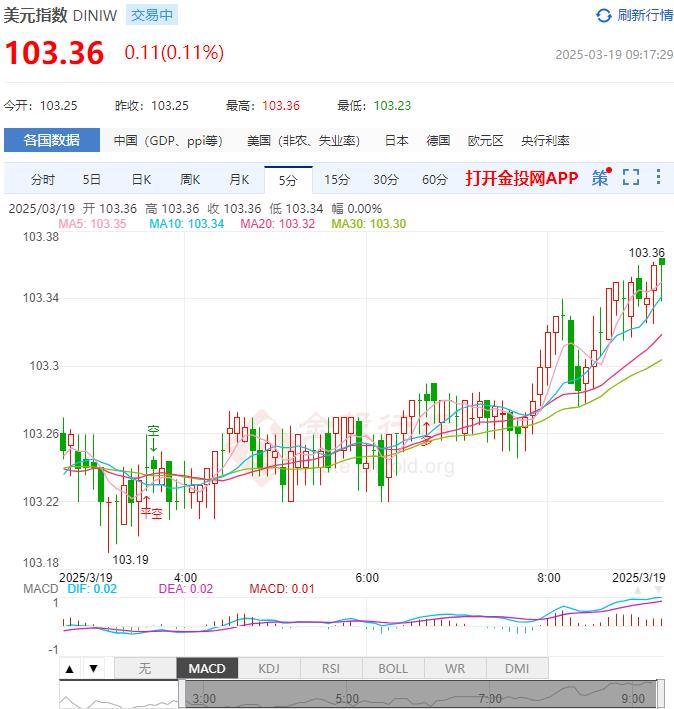674x709 pixels.
Task: Click the up triangle indicator arrow
Action: pyautogui.click(x=70, y=668)
